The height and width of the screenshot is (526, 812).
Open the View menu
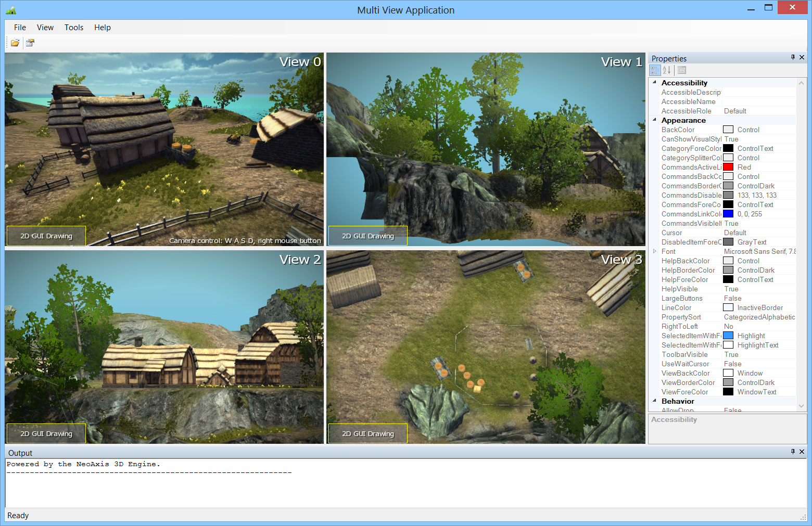tap(45, 28)
